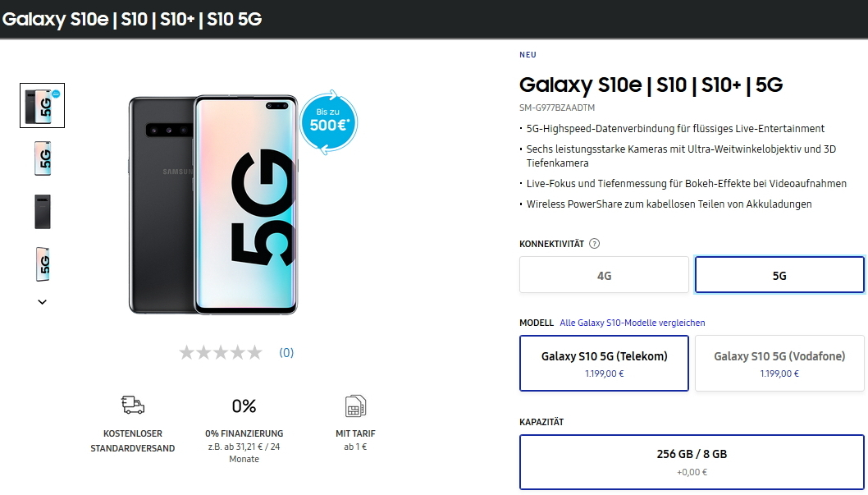Open the Konnektivität help question mark
The width and height of the screenshot is (868, 495).
point(595,244)
